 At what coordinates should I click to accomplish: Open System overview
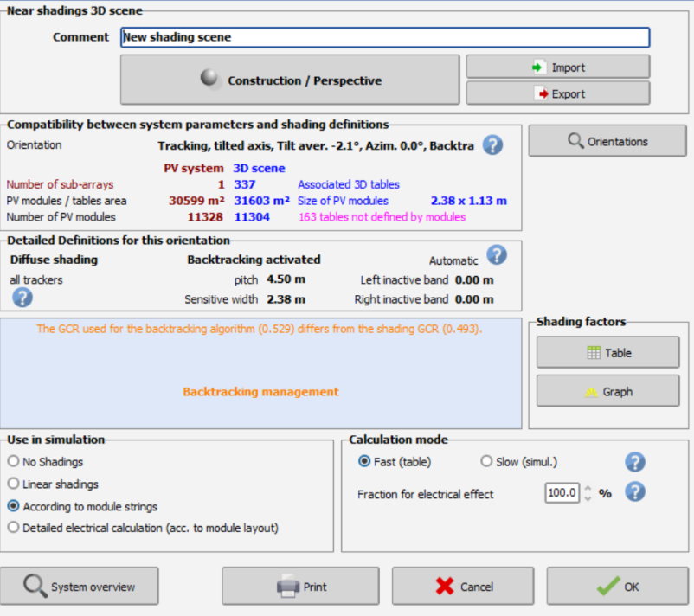(80, 587)
